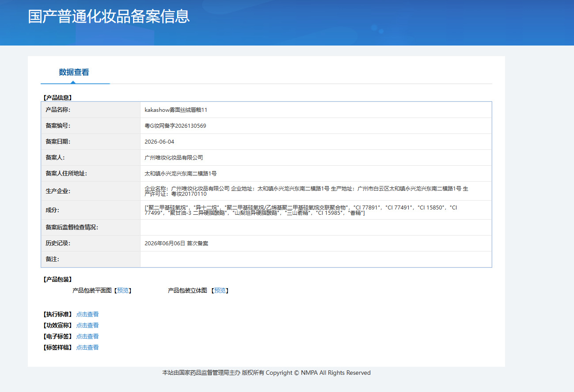Click the 备案日期 row label
This screenshot has width=574, height=392.
(58, 142)
